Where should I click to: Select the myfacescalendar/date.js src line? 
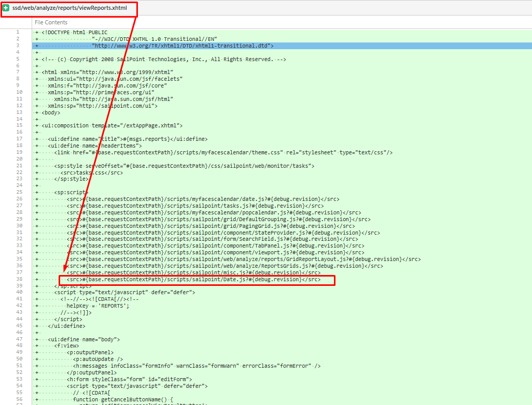(x=203, y=199)
